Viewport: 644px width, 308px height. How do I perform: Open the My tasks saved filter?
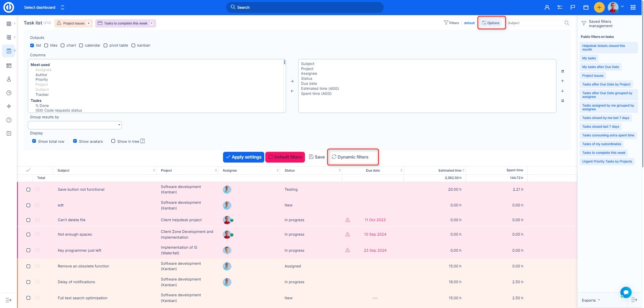point(589,58)
